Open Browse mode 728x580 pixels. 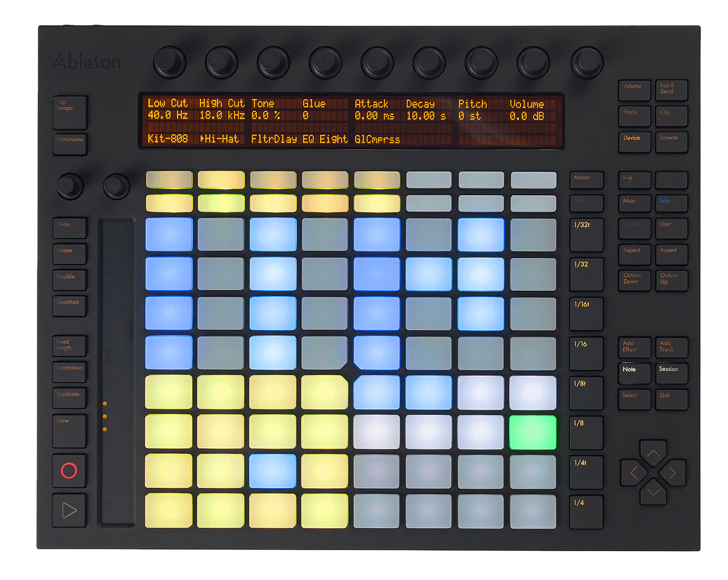tap(671, 142)
